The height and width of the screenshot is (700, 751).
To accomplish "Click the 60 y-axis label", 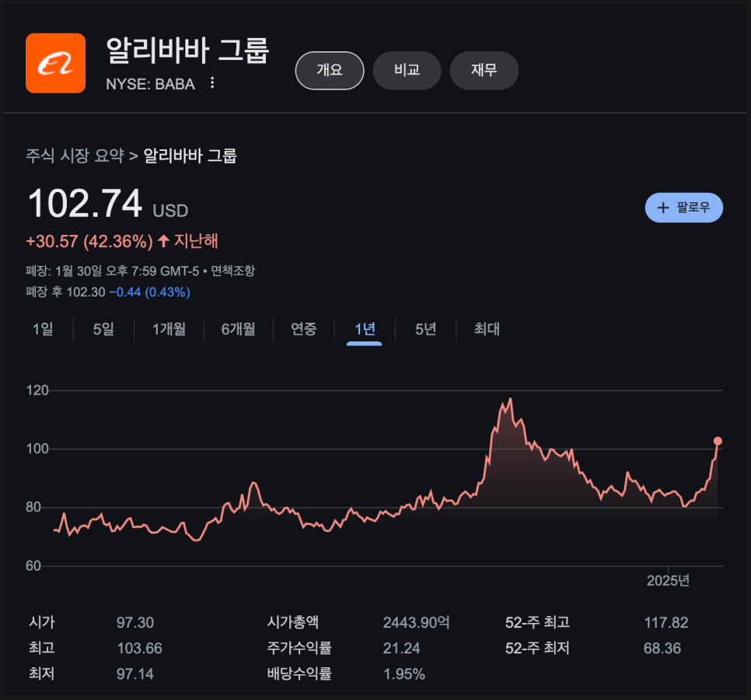I will click(x=33, y=566).
